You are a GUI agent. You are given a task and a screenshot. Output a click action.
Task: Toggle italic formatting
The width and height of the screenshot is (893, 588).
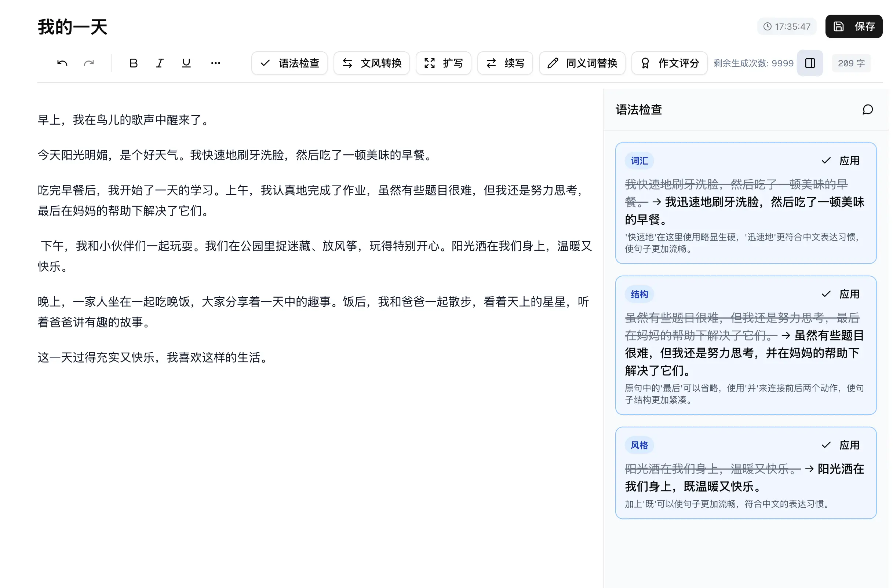(160, 63)
